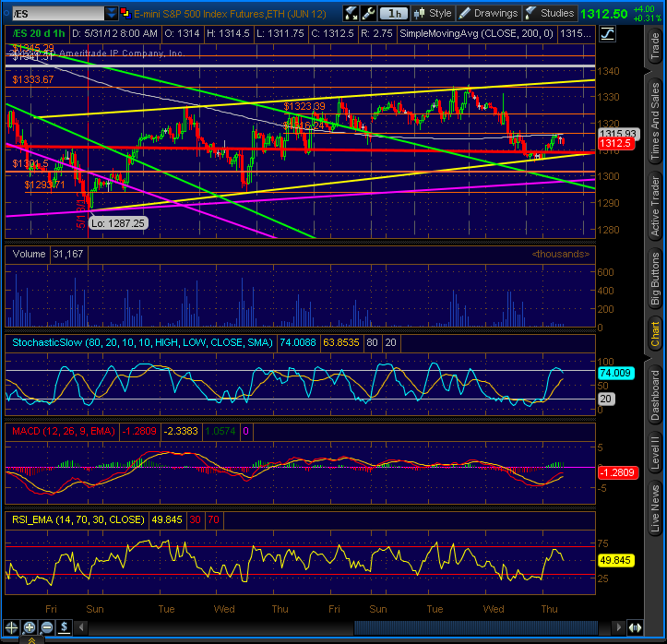Screen dimensions: 667x644
Task: Click the yellow 49.845 RSI value tag
Action: [x=615, y=560]
